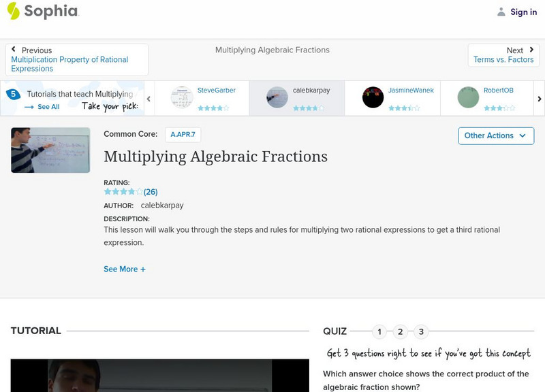Click JasmineWanek's avatar icon

point(373,97)
